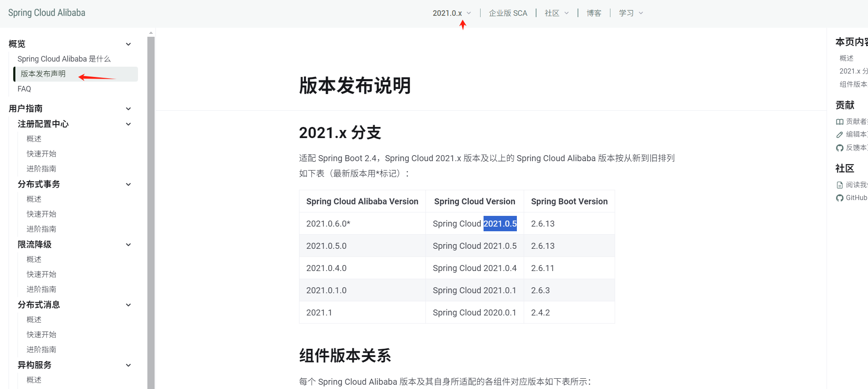Open Spring Cloud Alibaba 是什么 page
The height and width of the screenshot is (389, 868).
pos(64,59)
